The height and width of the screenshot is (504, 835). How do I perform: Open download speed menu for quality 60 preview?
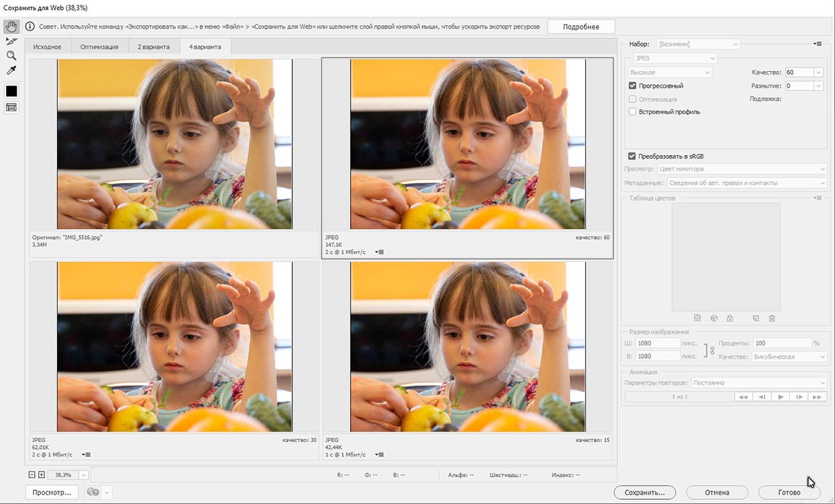pos(379,252)
